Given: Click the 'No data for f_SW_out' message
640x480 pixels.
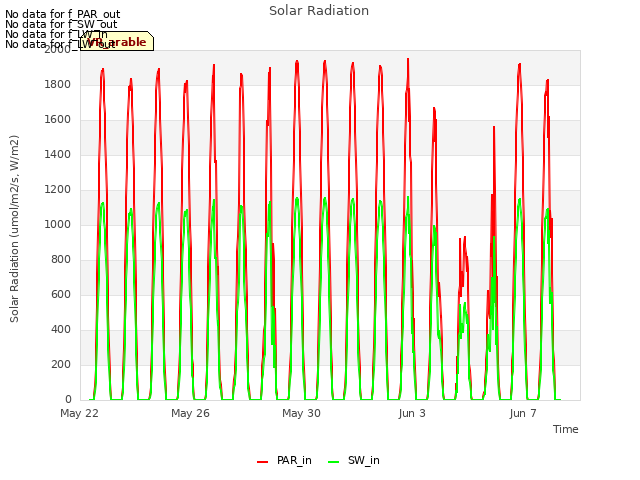Looking at the screenshot, I should tap(61, 24).
